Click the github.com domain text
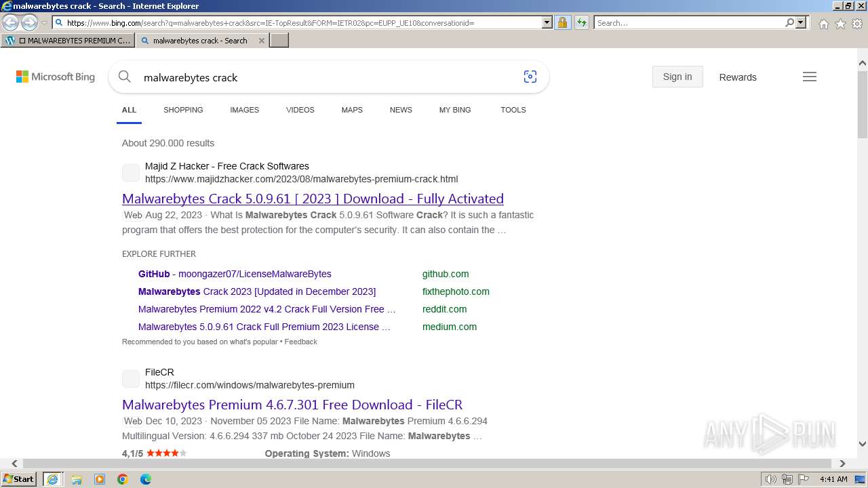The image size is (868, 488). 446,274
